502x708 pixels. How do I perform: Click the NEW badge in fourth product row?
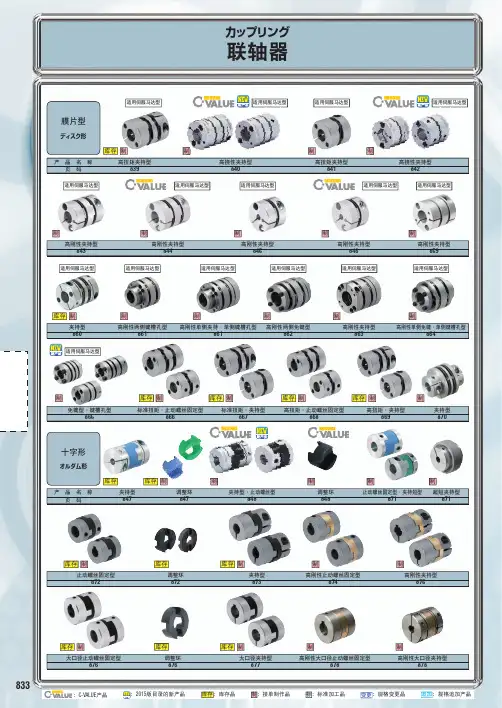[x=56, y=350]
